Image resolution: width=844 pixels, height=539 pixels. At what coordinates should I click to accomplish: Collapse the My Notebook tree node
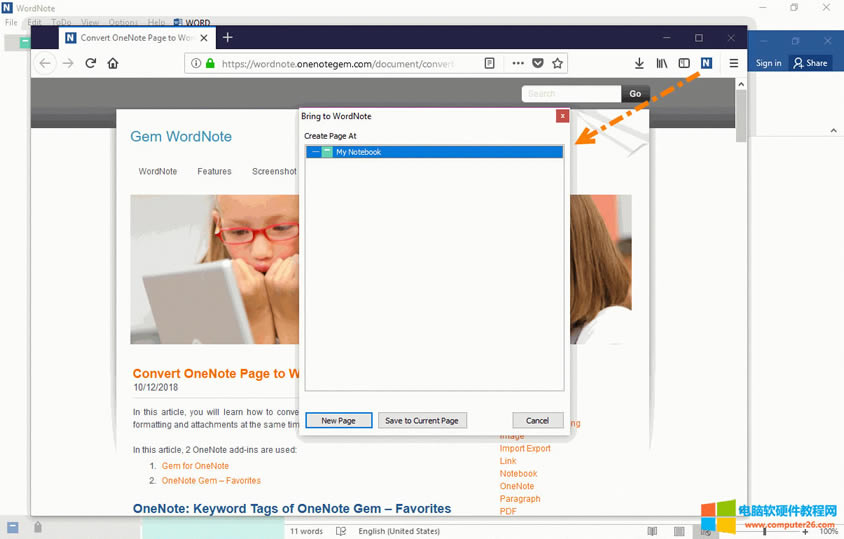coord(315,152)
